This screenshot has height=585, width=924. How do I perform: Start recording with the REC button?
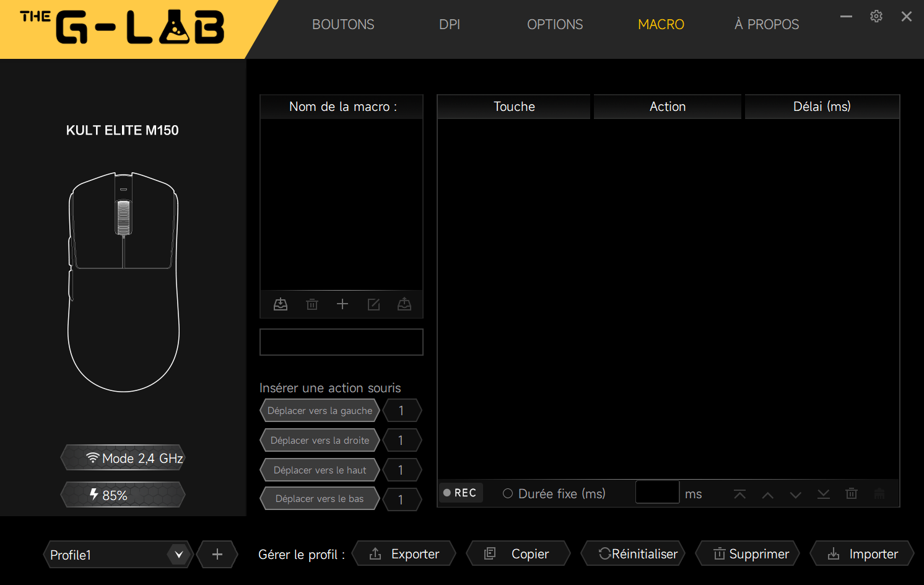(460, 493)
